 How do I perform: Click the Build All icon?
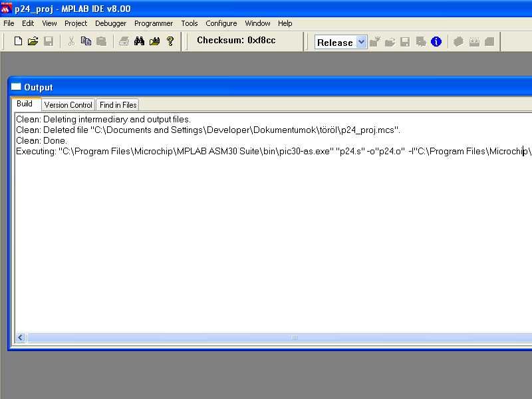pos(474,42)
